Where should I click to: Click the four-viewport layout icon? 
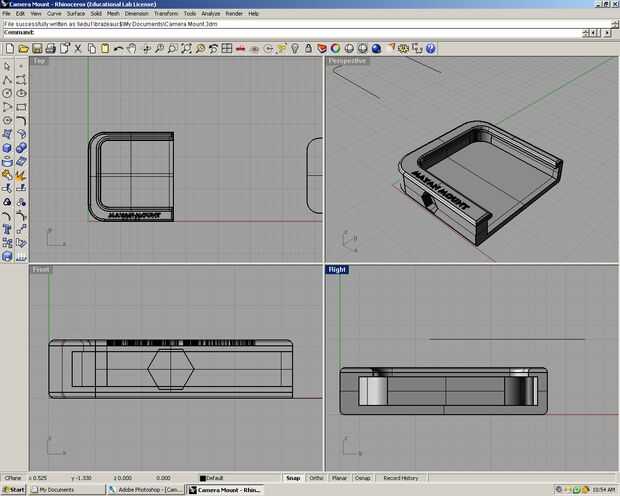[x=227, y=49]
